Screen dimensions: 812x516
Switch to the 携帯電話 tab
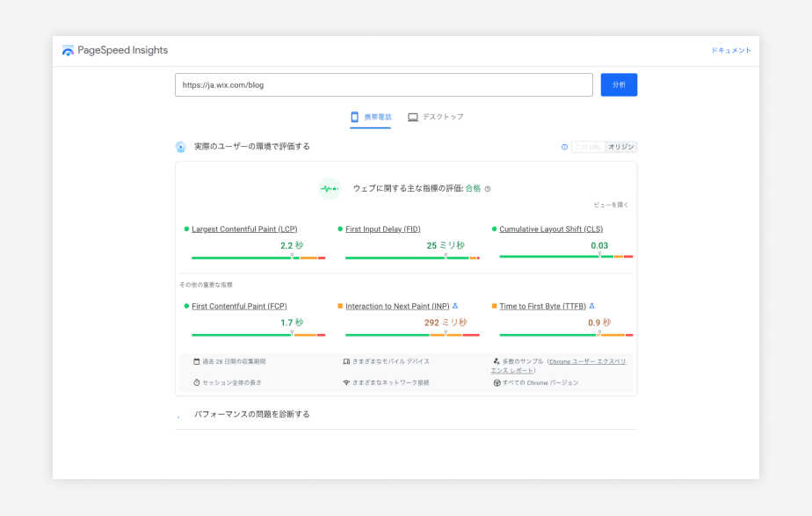(x=370, y=117)
